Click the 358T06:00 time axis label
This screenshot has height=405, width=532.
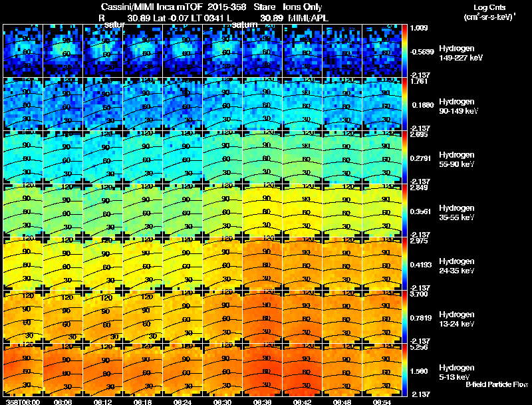pos(23,402)
